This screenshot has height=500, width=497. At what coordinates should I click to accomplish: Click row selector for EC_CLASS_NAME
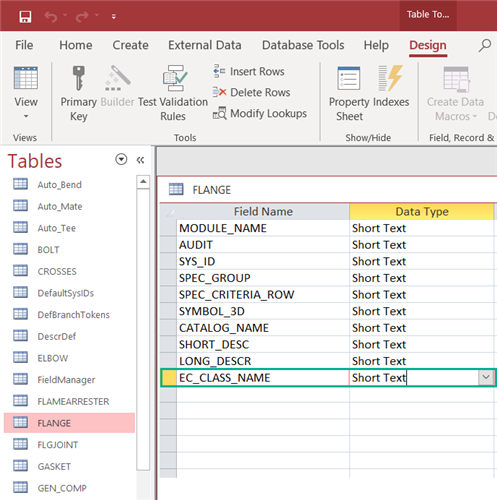pos(169,378)
